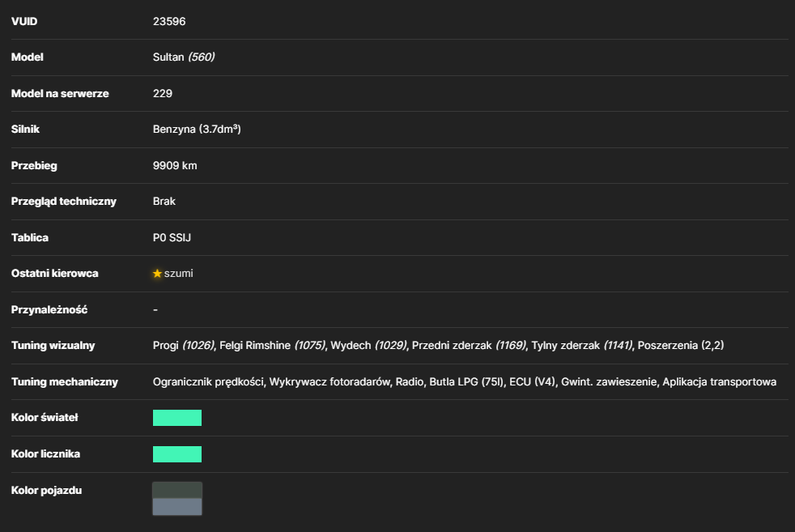Click the Kolor świateł mint swatch
795x532 pixels.
click(x=177, y=418)
